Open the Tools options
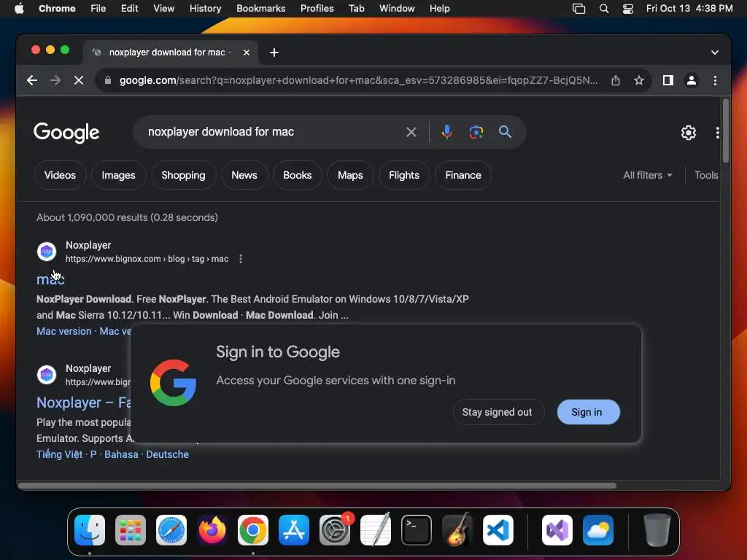Image resolution: width=747 pixels, height=560 pixels. tap(706, 175)
